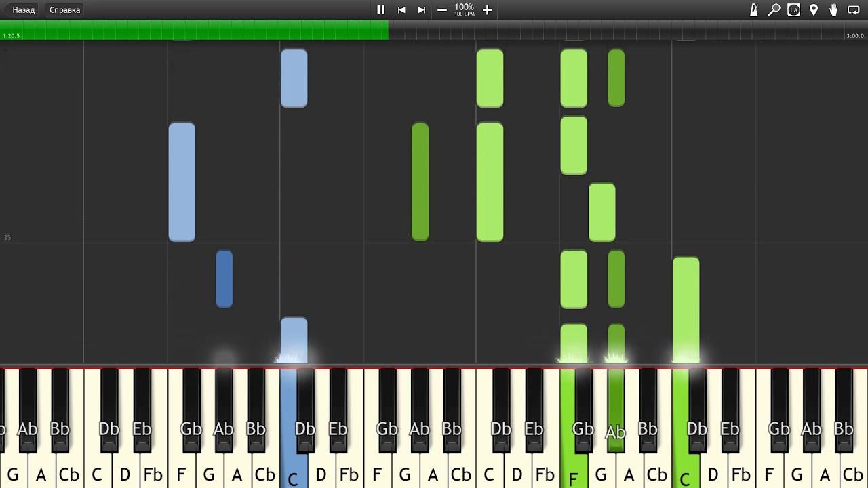Pause the song playback

coord(380,9)
